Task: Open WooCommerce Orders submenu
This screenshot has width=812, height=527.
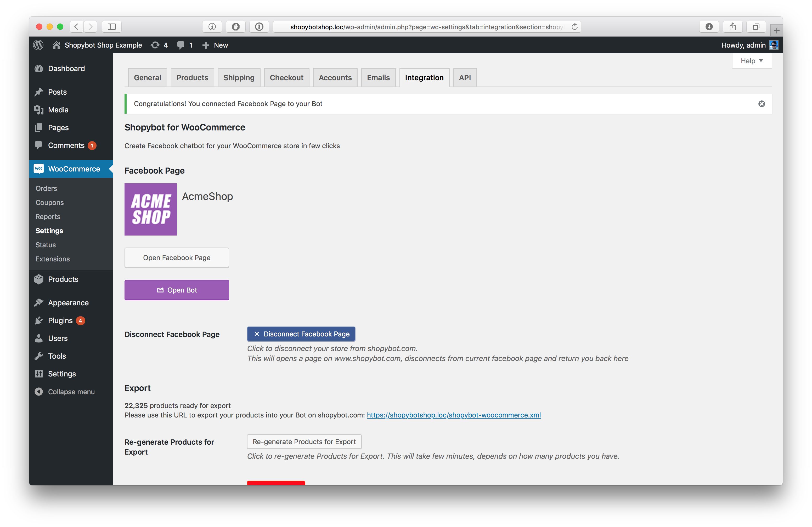Action: coord(46,188)
